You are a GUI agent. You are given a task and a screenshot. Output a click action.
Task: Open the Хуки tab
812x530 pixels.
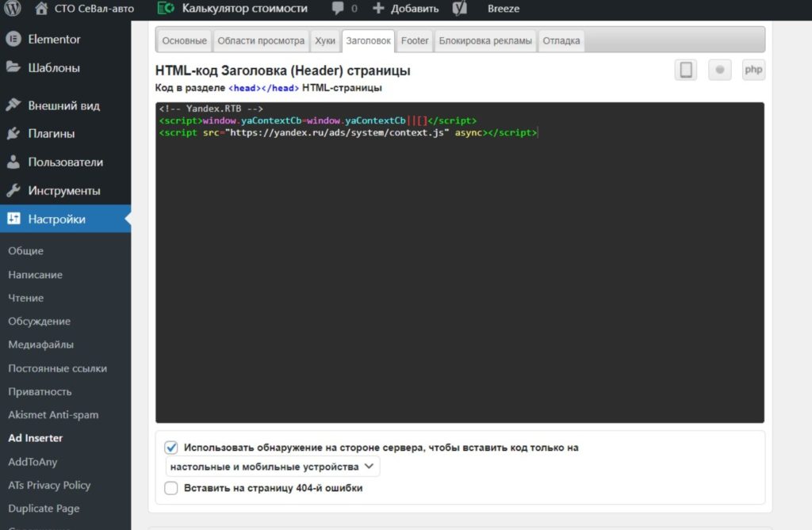325,41
